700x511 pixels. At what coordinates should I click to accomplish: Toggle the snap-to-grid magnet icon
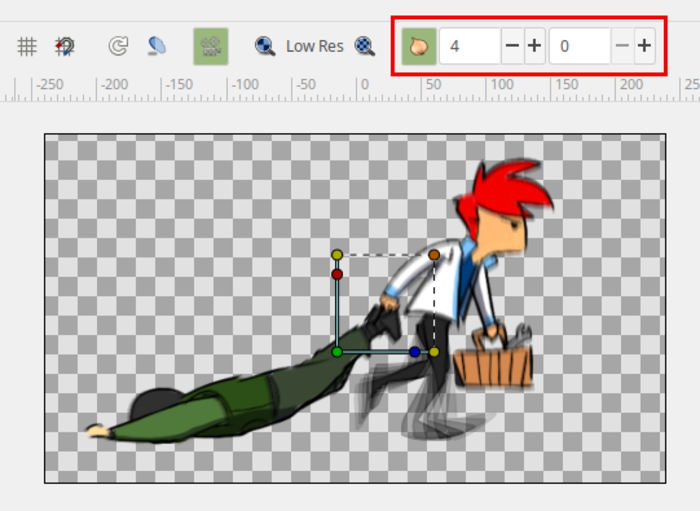(x=65, y=46)
